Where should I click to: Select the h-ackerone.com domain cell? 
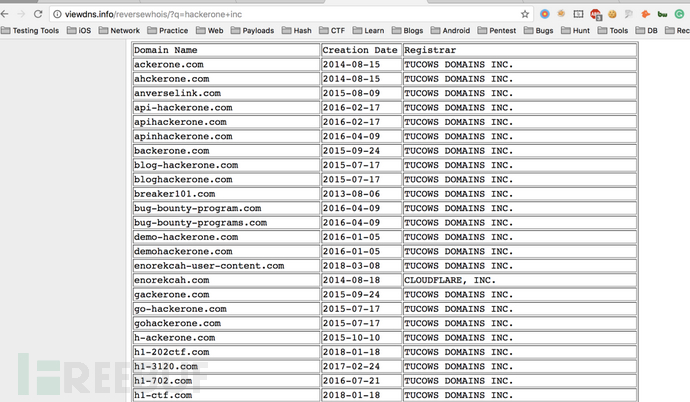coord(226,338)
